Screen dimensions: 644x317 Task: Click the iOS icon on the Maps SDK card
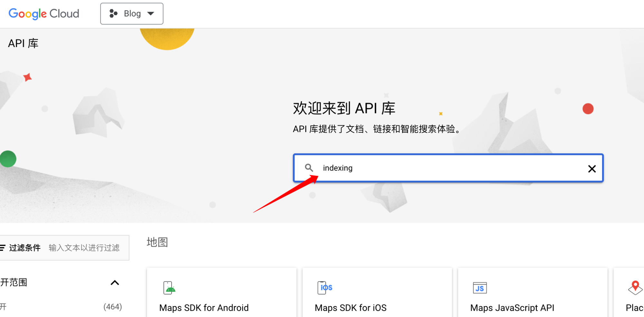325,288
